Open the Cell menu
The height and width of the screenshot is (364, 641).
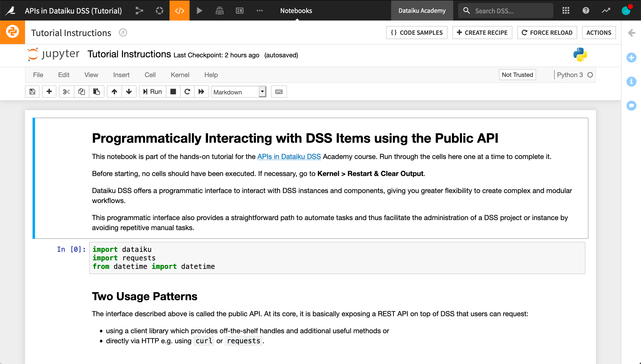(x=150, y=75)
